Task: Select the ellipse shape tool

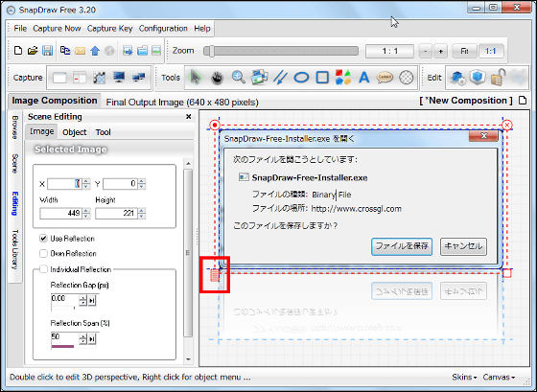Action: (x=301, y=78)
